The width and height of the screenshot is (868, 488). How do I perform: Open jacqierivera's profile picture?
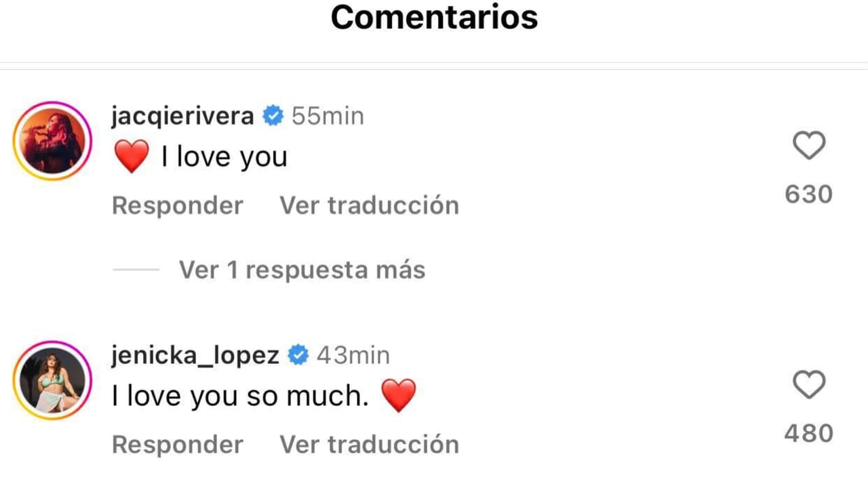click(52, 140)
